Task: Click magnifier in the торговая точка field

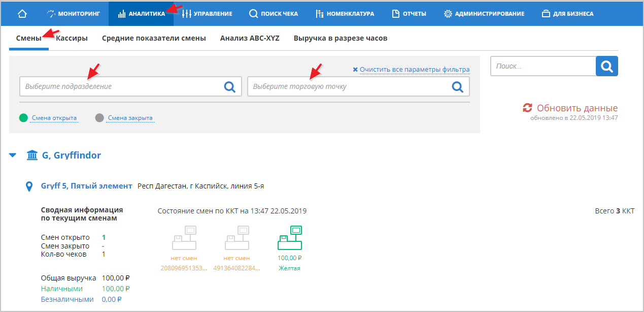Action: pyautogui.click(x=458, y=87)
